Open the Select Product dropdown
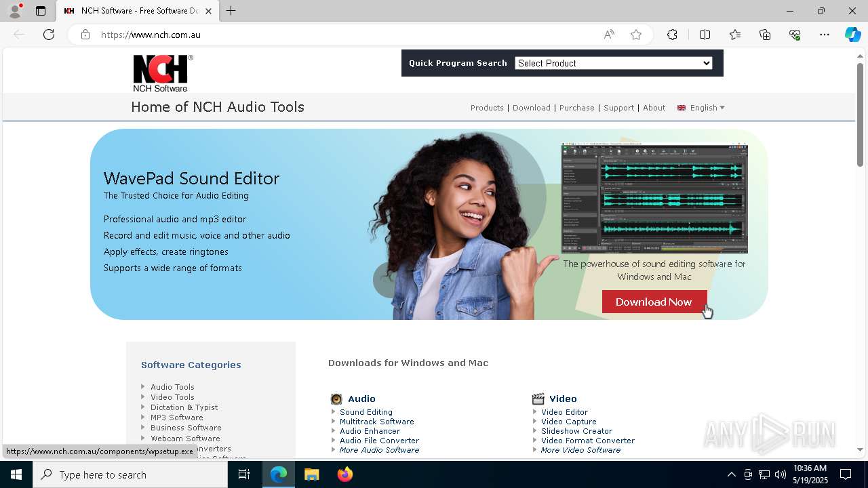 (614, 63)
